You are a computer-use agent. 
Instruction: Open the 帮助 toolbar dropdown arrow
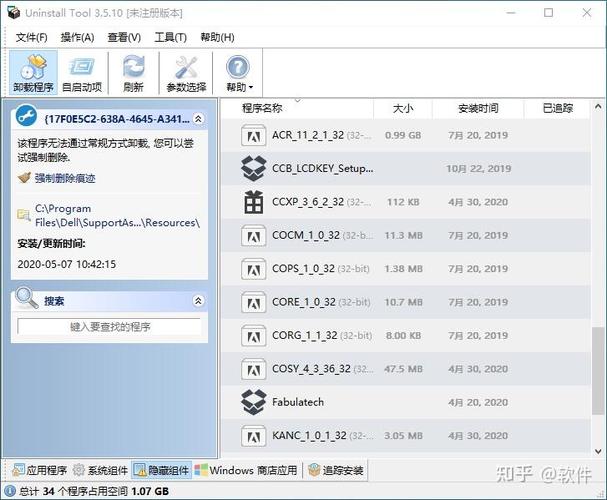(x=251, y=87)
